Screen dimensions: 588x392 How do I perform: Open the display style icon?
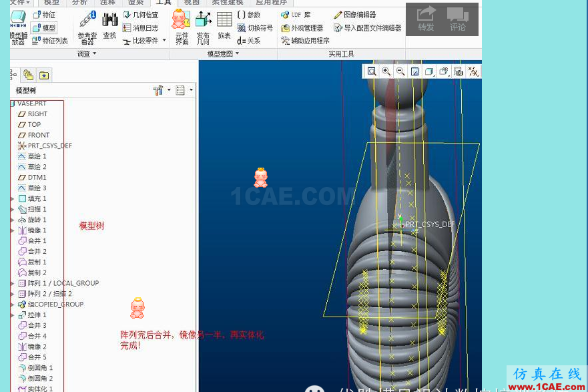tap(429, 71)
